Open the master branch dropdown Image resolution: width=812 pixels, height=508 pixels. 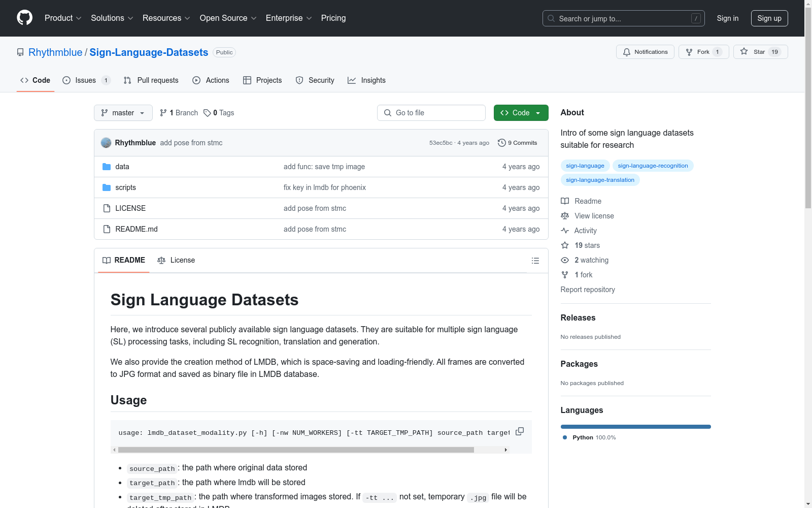click(123, 113)
